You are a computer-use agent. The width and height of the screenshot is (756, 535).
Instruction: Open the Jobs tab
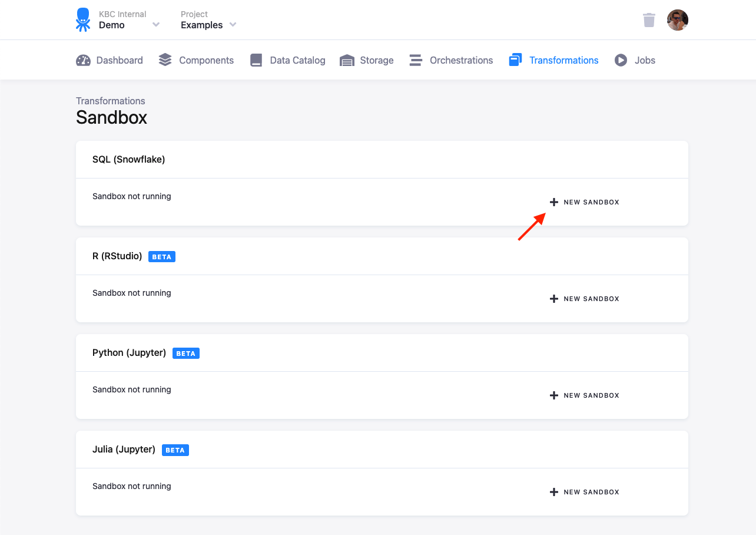click(635, 60)
